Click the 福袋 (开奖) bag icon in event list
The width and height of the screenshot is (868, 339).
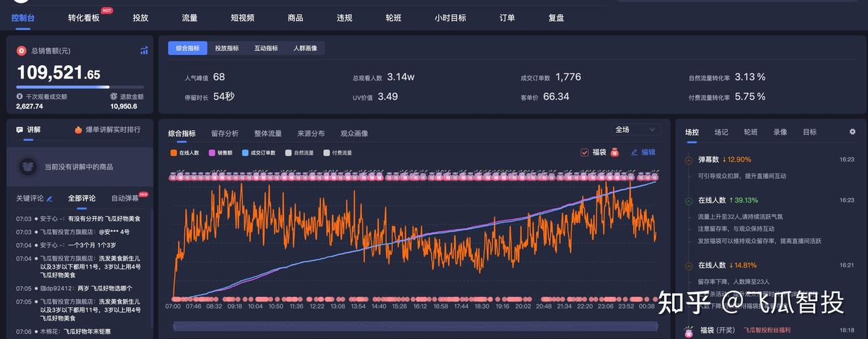click(688, 331)
